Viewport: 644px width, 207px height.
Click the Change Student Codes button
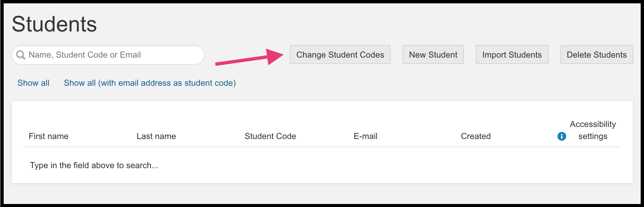point(339,55)
